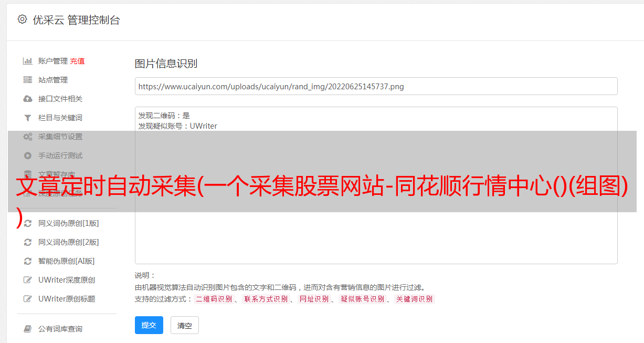Open 账户管理 in the sidebar
This screenshot has width=644, height=343.
(53, 61)
